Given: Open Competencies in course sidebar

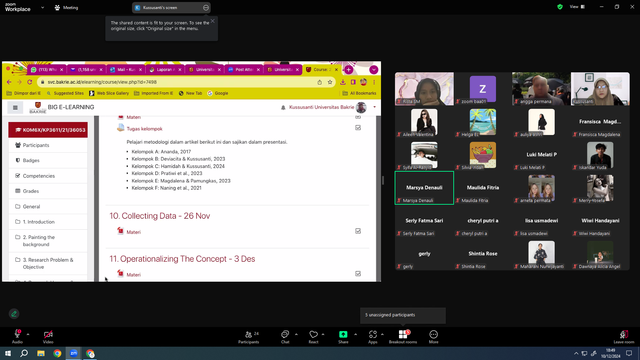Looking at the screenshot, I should point(48,176).
